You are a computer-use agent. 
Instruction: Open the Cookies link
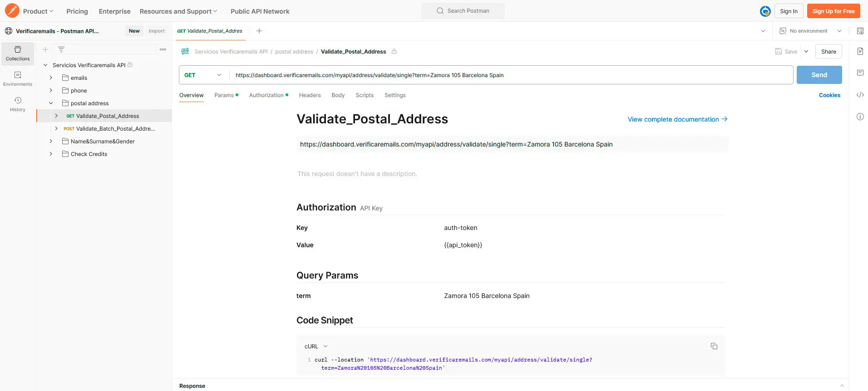click(x=829, y=95)
